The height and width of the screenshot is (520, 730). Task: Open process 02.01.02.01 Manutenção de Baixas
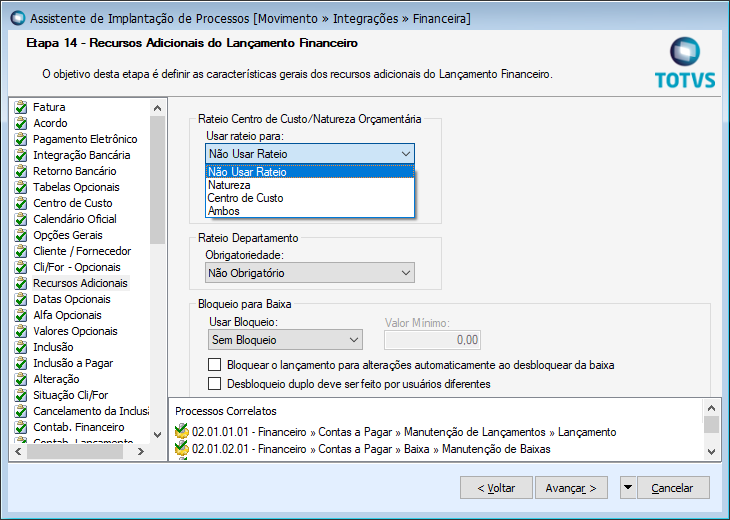(371, 449)
